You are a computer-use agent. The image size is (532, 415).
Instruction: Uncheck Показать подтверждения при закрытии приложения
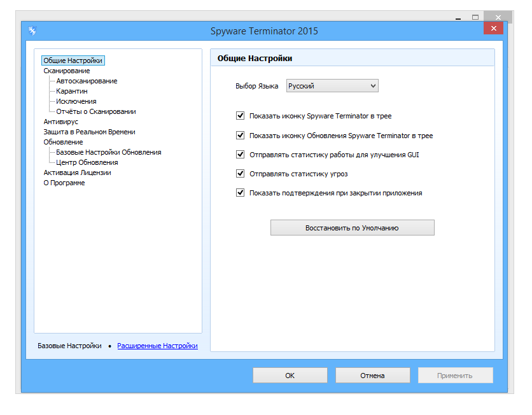tap(240, 192)
